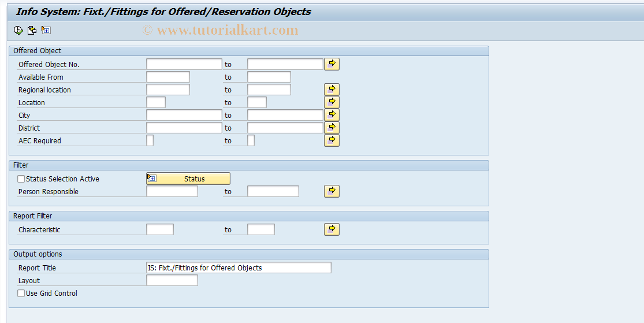Click the District to field

coord(285,128)
